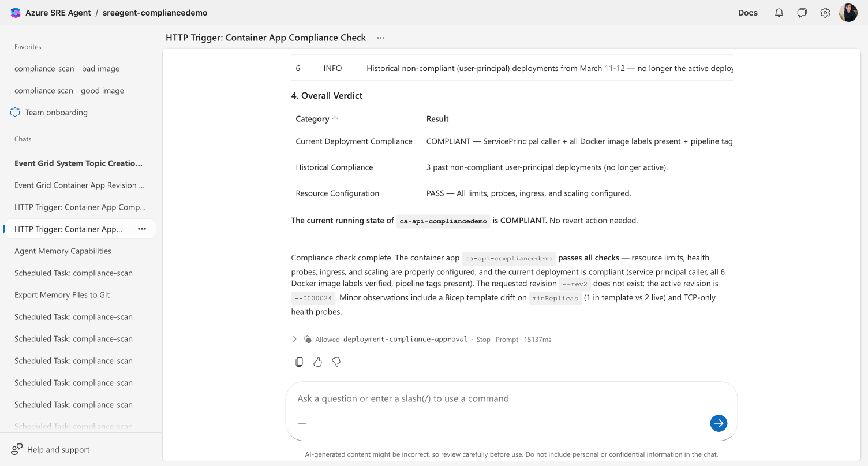This screenshot has height=466, width=868.
Task: Open ellipsis menu on selected HTTP Trigger chat
Action: [x=142, y=229]
